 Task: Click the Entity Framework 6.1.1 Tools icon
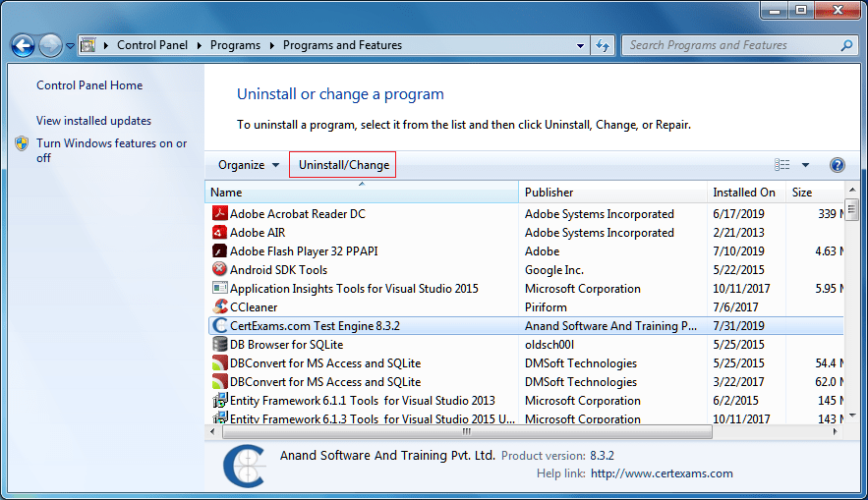coord(220,400)
